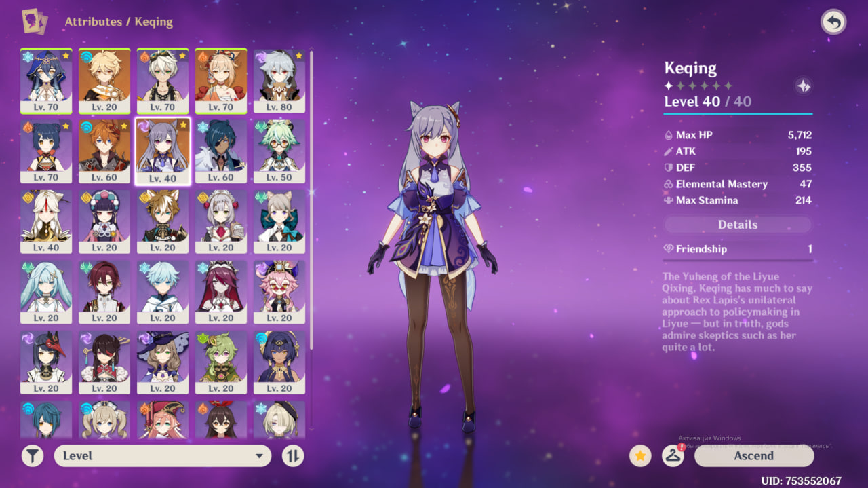Expand the Level sort dropdown

[161, 455]
